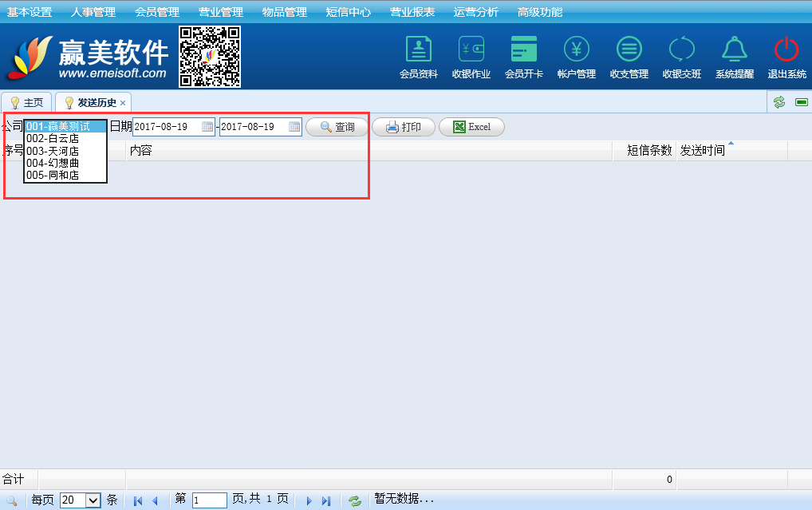Click the 打印 print button

(x=404, y=127)
